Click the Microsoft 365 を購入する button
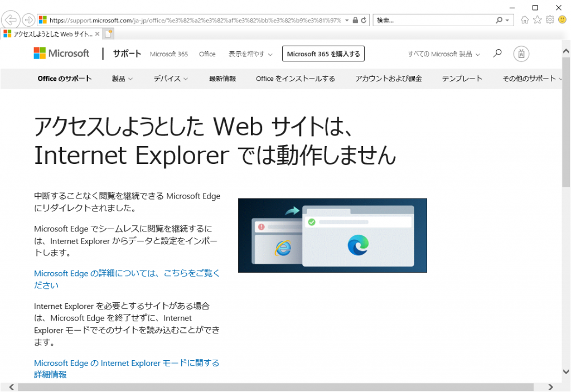 click(x=323, y=54)
